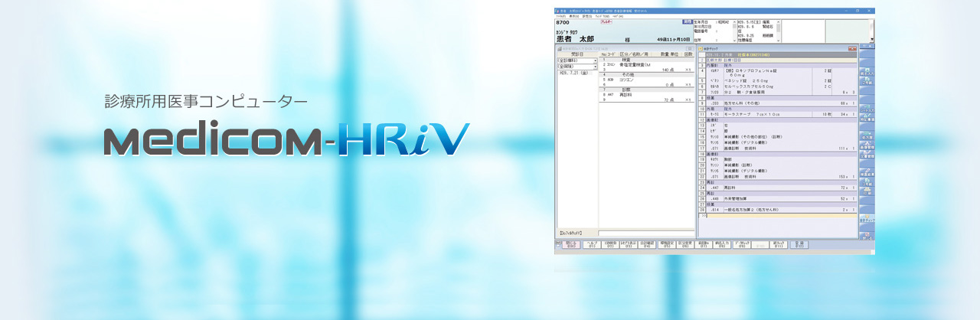Expand the top-right memo area arrow

coord(871,39)
